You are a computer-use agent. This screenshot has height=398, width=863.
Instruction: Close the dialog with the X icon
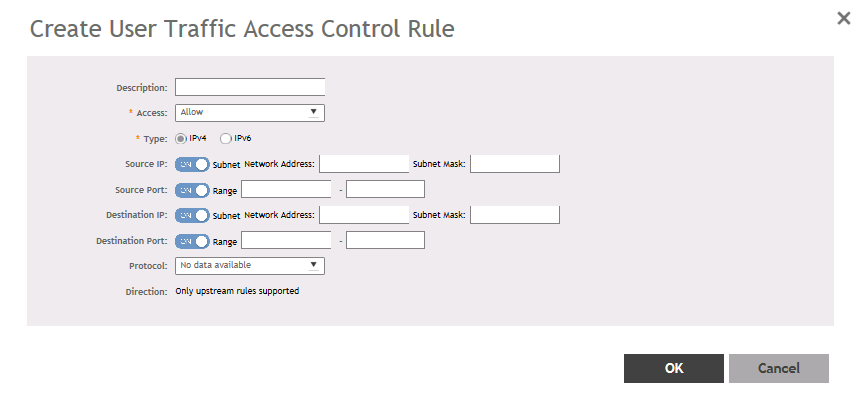point(843,18)
